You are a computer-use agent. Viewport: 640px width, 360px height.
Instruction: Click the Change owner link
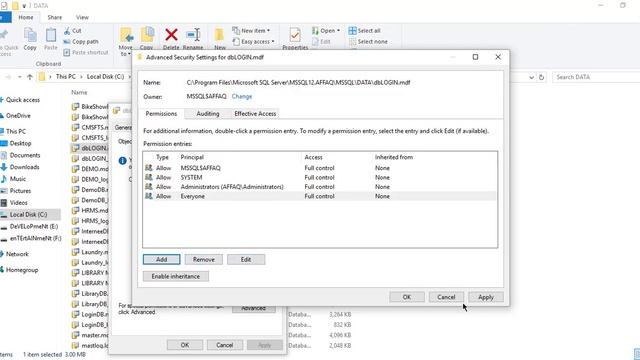tap(242, 96)
